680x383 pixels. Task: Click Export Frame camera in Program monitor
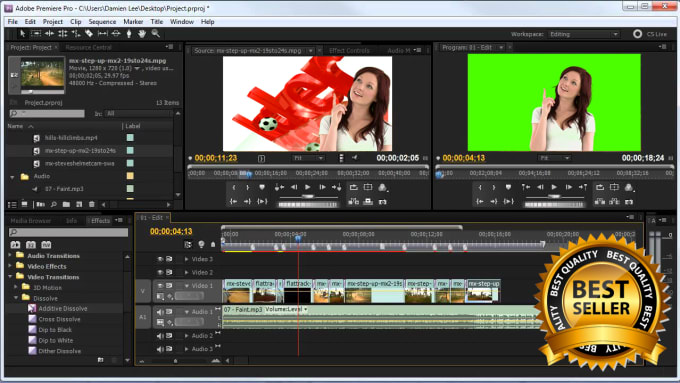[x=629, y=202]
